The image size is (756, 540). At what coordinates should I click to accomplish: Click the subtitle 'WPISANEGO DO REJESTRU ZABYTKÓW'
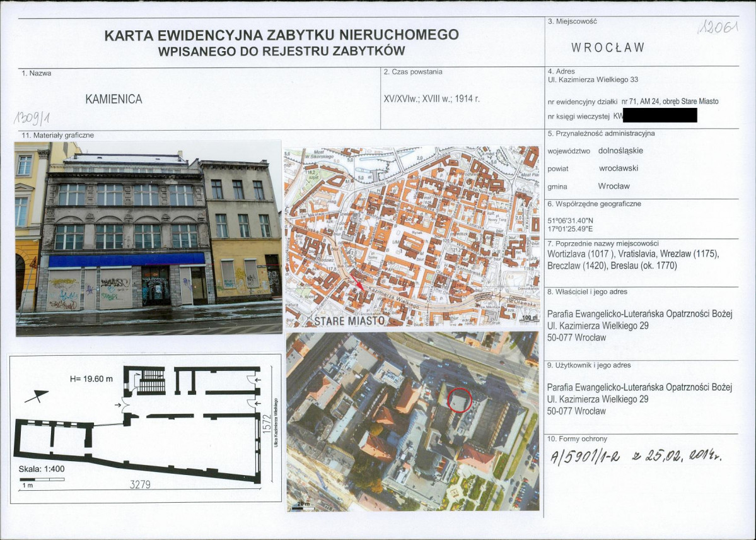click(x=282, y=51)
